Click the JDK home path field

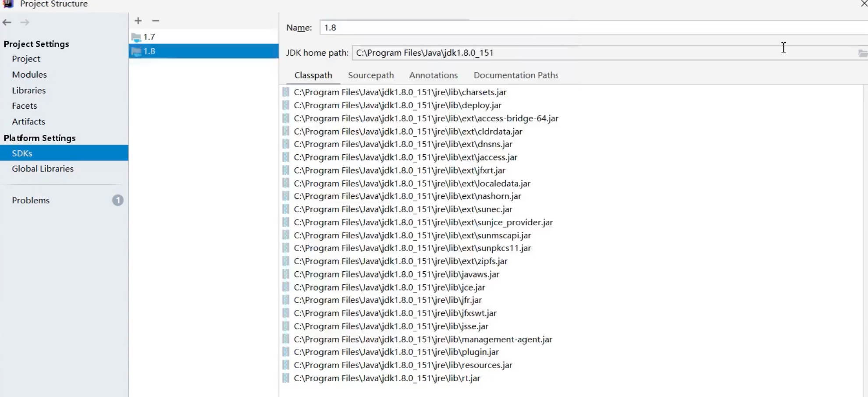604,53
